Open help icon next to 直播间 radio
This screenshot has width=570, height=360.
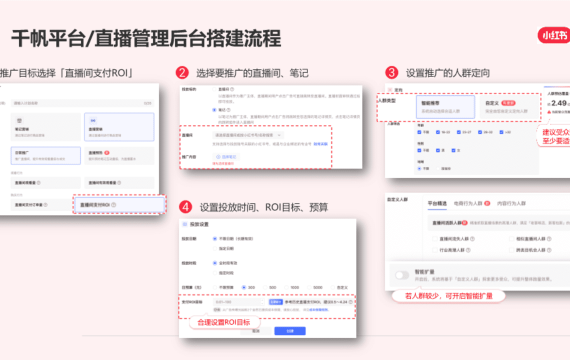(232, 89)
